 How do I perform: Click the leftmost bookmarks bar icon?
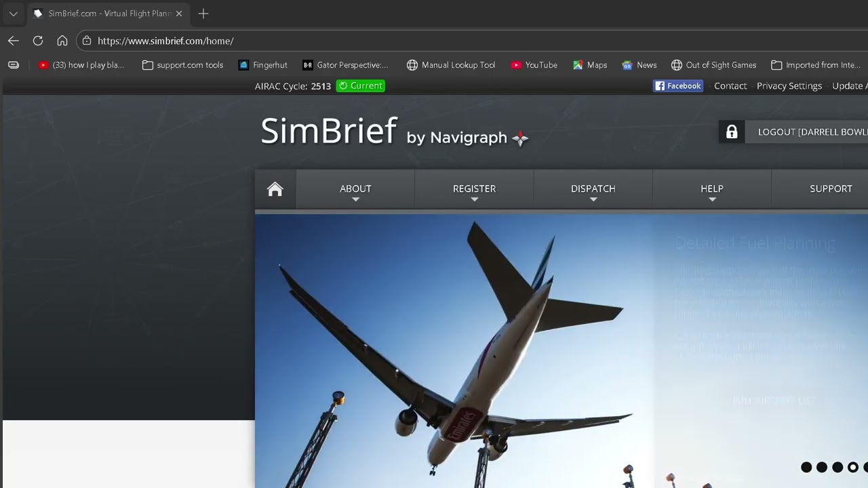point(14,65)
